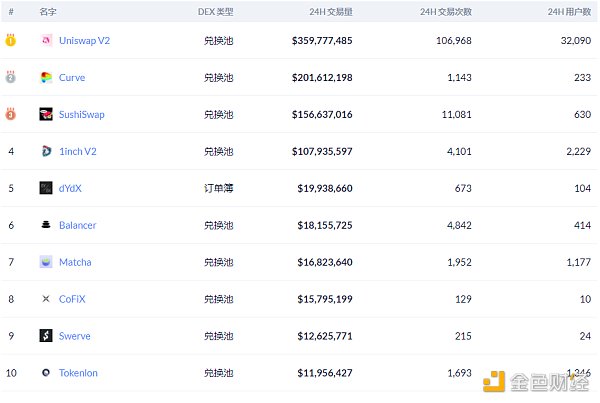Click the Curve rainbow logo icon
The width and height of the screenshot is (600, 403).
click(x=46, y=77)
